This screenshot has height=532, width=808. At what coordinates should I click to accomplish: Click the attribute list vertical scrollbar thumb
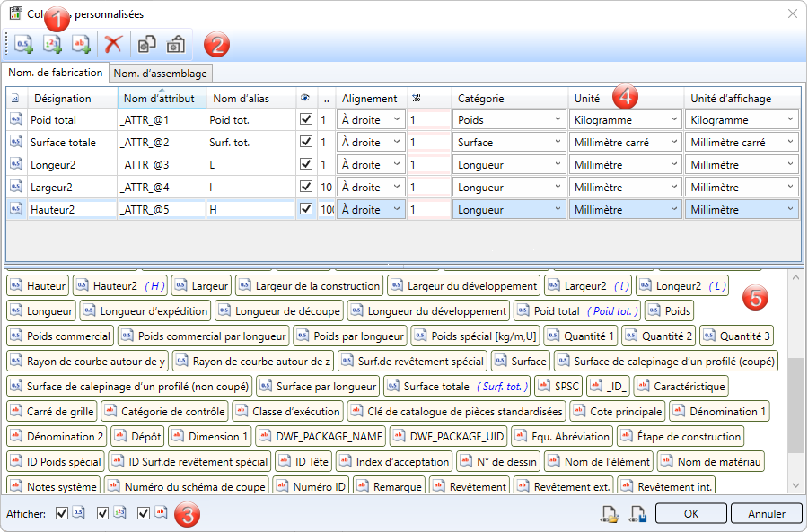coord(795,405)
